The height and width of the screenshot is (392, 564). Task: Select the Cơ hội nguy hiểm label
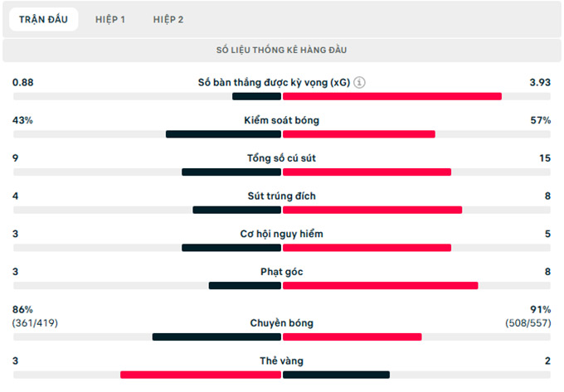point(282,234)
